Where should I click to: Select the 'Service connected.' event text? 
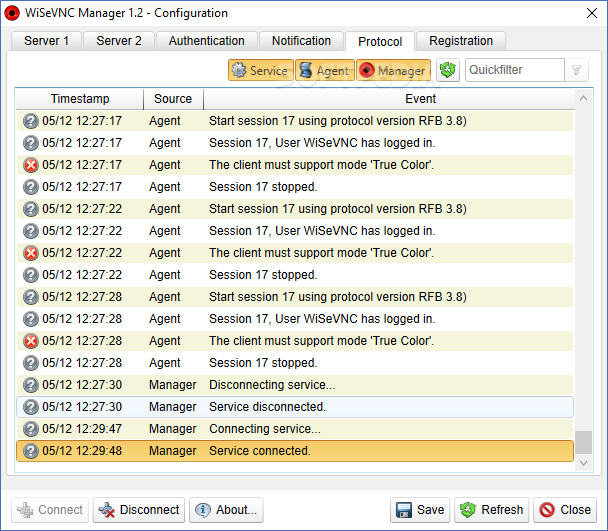coord(260,451)
